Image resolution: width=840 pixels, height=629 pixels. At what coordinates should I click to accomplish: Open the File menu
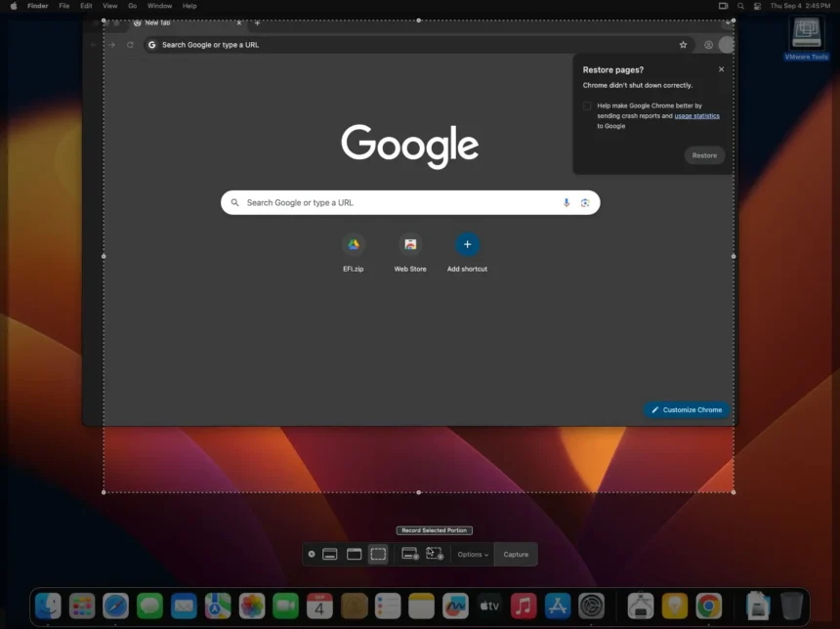tap(63, 6)
